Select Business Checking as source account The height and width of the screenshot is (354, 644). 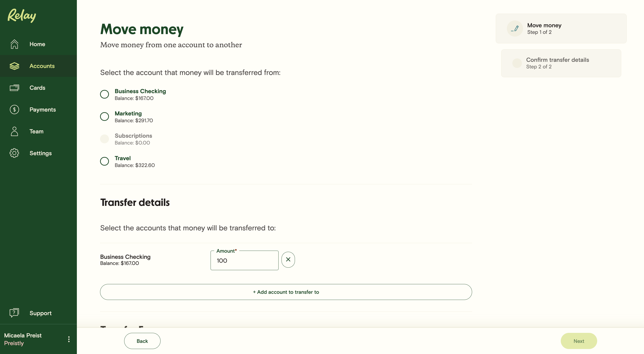tap(105, 95)
